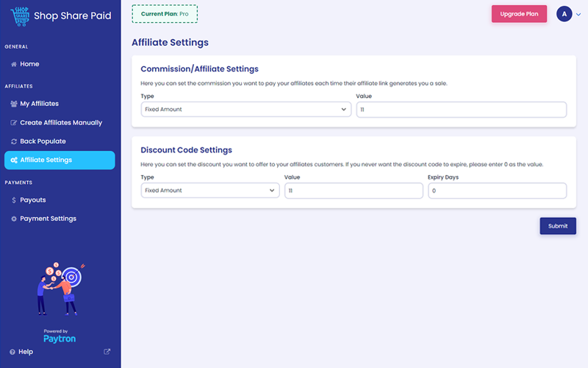Open the Discount Code Type dropdown
This screenshot has height=368, width=588.
click(210, 191)
